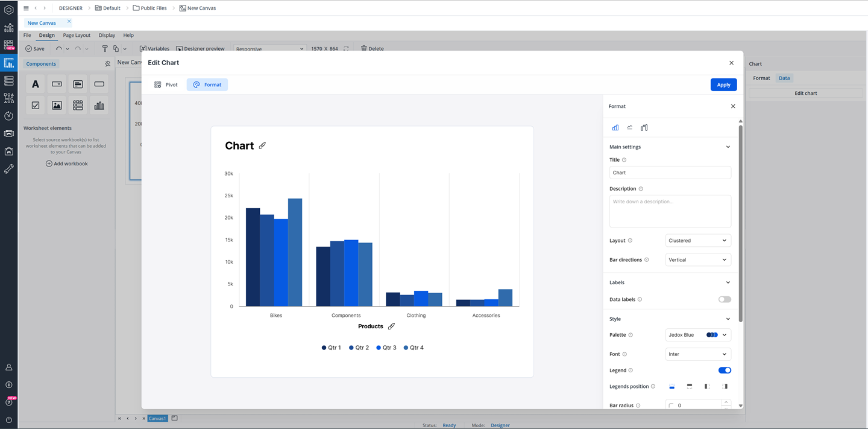Open the Jedox Blue palette picker
The image size is (868, 429).
click(x=697, y=335)
